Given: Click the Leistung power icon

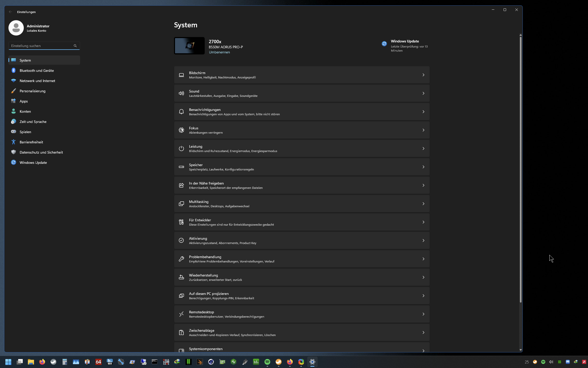Looking at the screenshot, I should pos(181,148).
